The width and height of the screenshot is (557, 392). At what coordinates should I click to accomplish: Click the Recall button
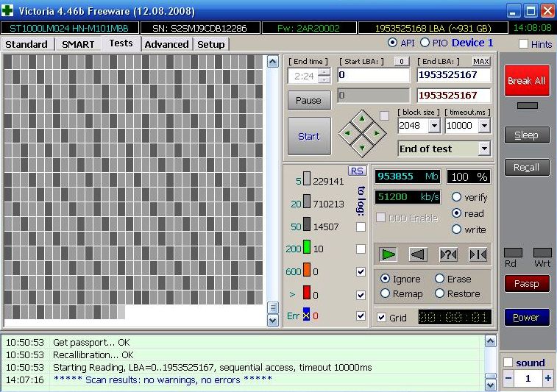527,167
